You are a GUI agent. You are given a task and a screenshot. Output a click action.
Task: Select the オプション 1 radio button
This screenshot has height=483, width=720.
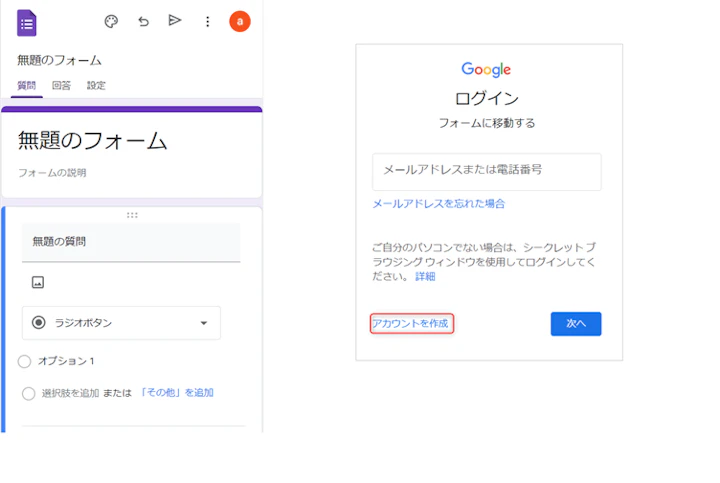click(x=25, y=361)
